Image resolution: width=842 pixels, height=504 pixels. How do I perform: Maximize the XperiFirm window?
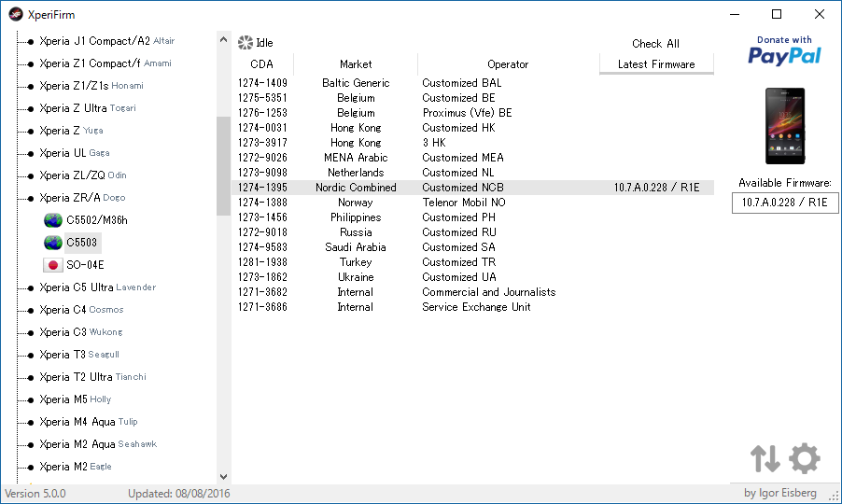click(777, 15)
